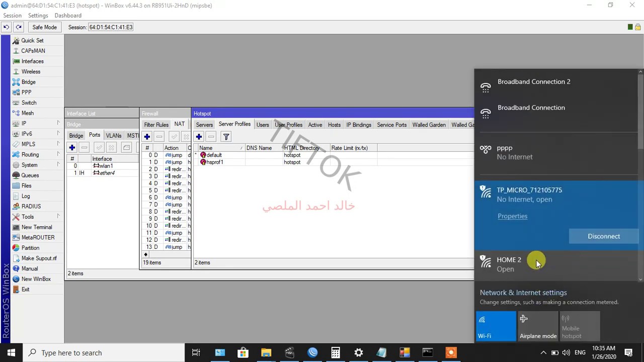Switch to the Users tab in Hotspot
The height and width of the screenshot is (362, 644).
pos(263,125)
